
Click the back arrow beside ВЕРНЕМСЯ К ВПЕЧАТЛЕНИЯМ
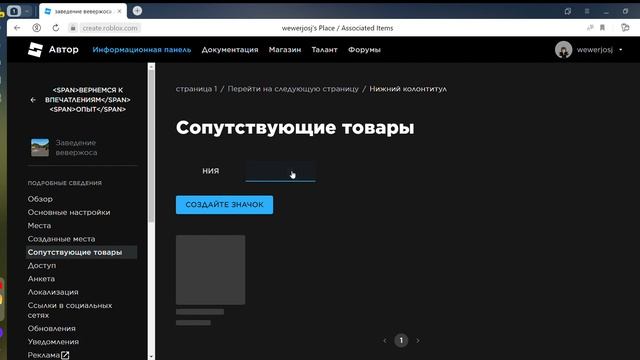33,100
